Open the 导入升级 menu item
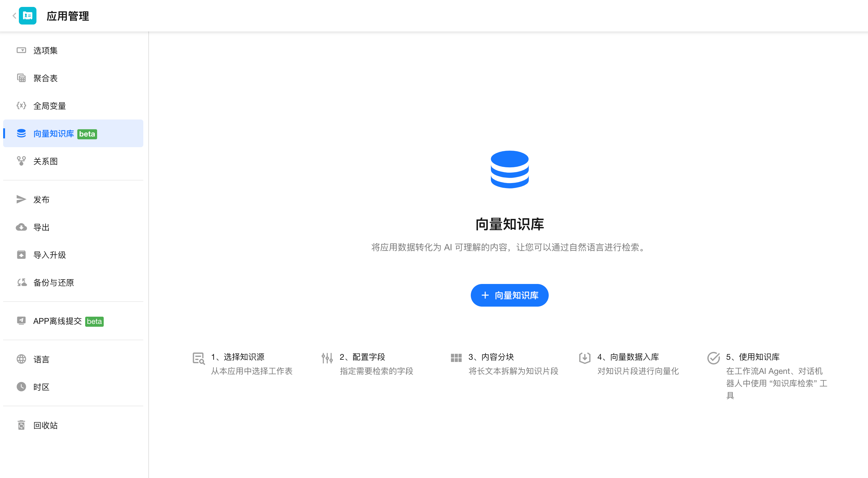The height and width of the screenshot is (478, 868). tap(49, 255)
